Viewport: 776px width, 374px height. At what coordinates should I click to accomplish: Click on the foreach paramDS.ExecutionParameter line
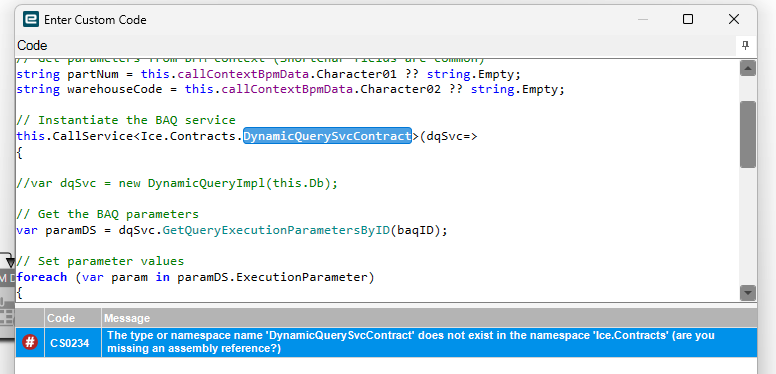click(x=195, y=277)
